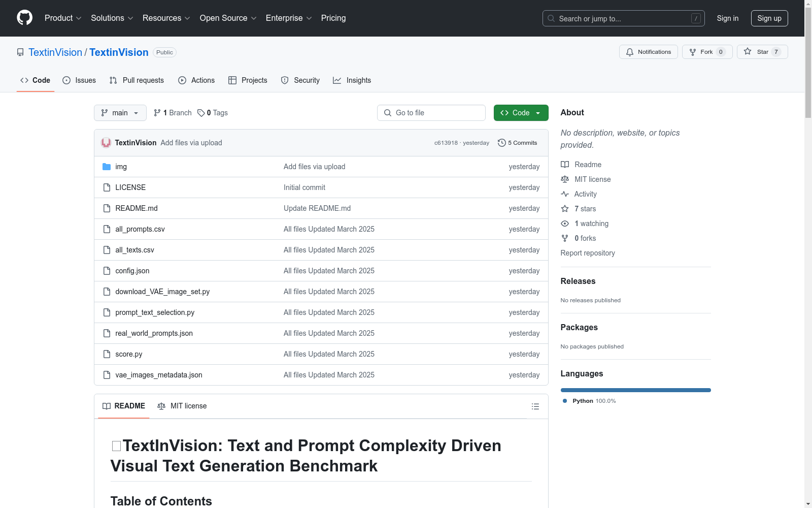Expand the Resources menu
Screen dimensions: 812x508
click(x=166, y=18)
